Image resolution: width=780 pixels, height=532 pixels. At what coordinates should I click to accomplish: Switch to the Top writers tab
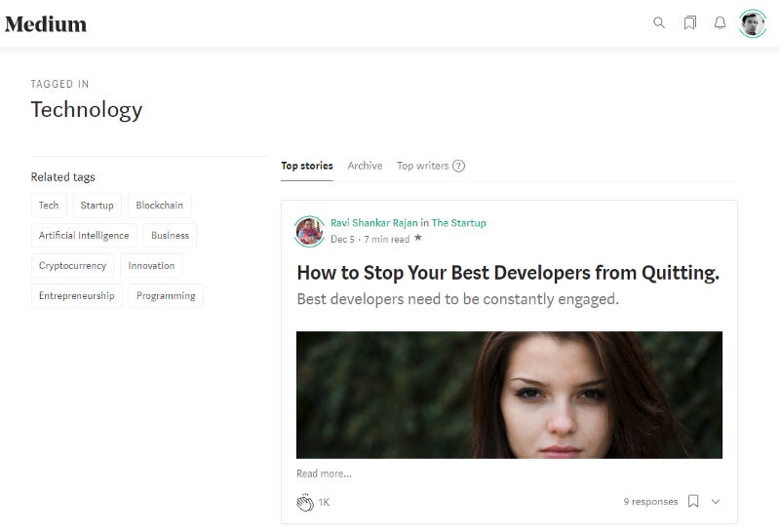coord(422,166)
